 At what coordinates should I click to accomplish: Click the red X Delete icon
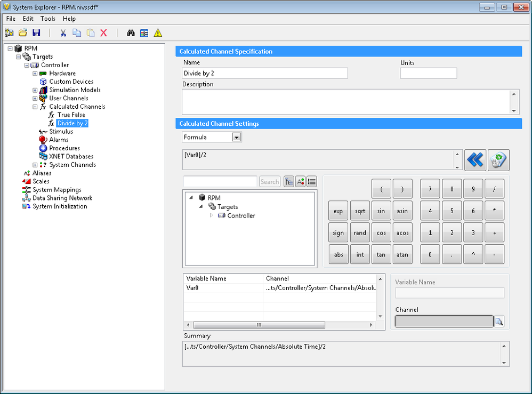point(103,33)
